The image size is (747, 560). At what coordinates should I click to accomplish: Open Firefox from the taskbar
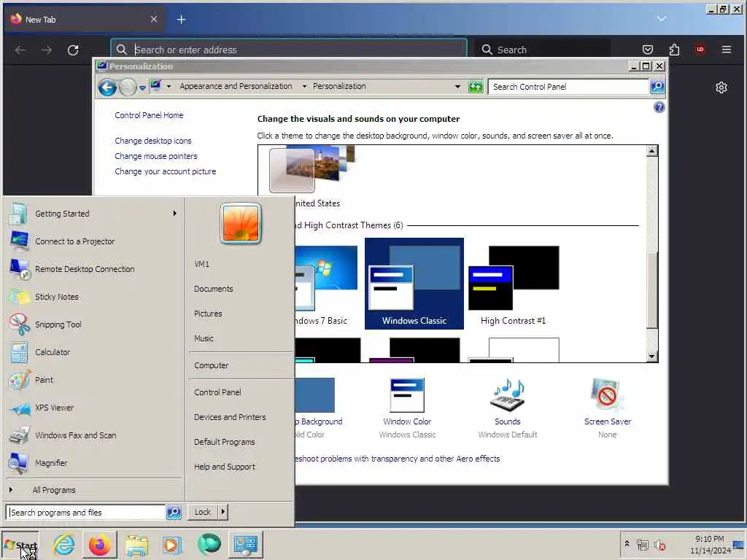(99, 544)
